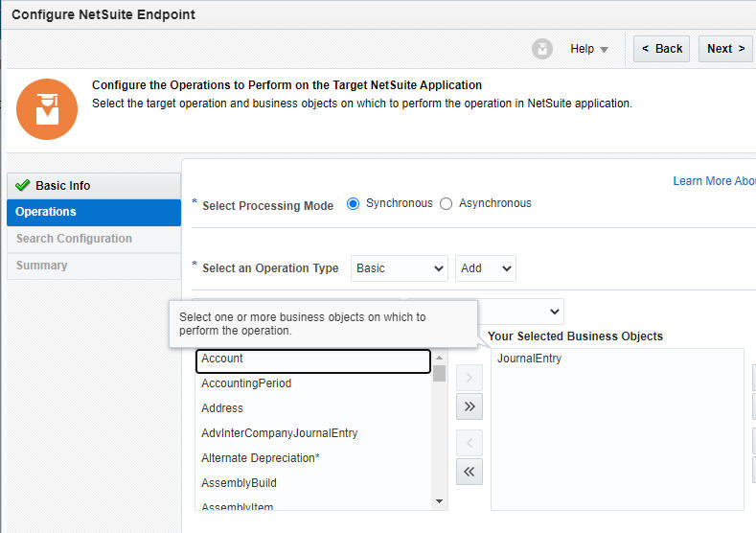Select AccountingPeriod in the list
Image resolution: width=756 pixels, height=533 pixels.
pyautogui.click(x=313, y=383)
